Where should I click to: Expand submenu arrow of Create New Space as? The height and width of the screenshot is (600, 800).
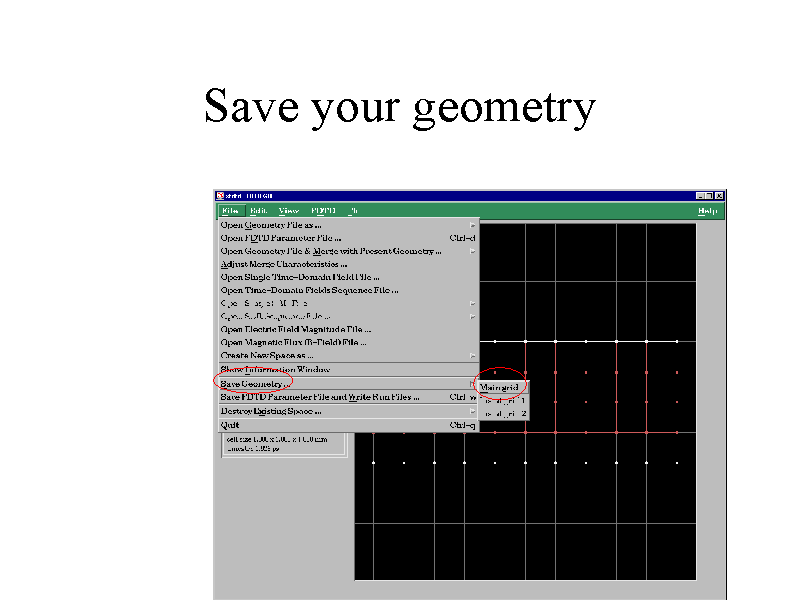coord(472,356)
